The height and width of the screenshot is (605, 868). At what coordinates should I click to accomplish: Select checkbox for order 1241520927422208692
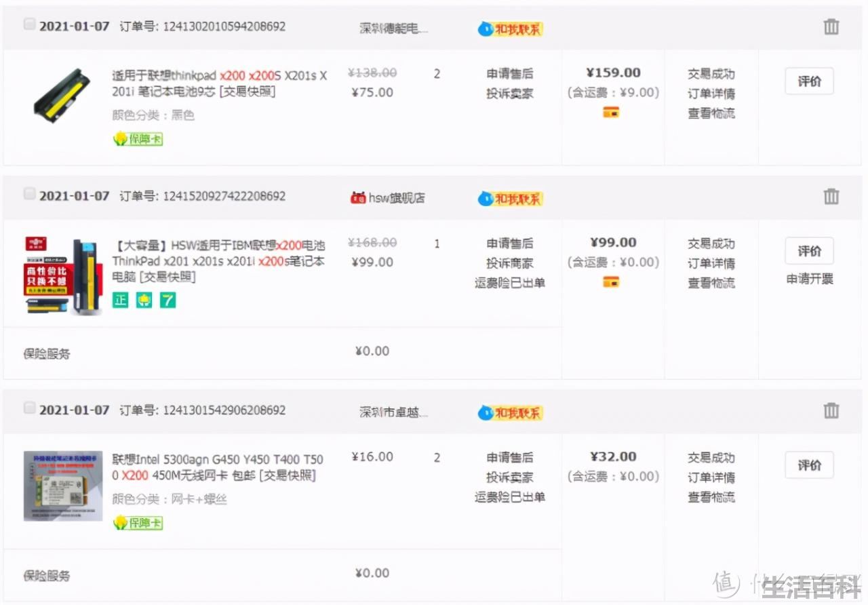(29, 194)
